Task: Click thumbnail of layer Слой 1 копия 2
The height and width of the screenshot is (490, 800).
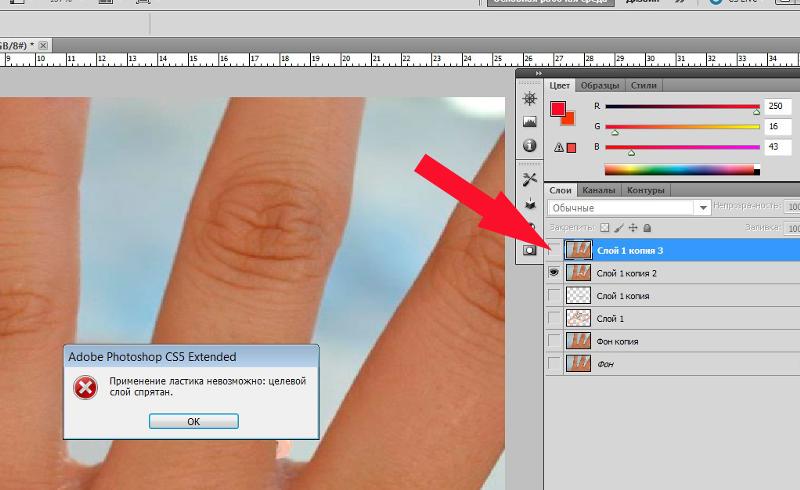Action: click(579, 273)
